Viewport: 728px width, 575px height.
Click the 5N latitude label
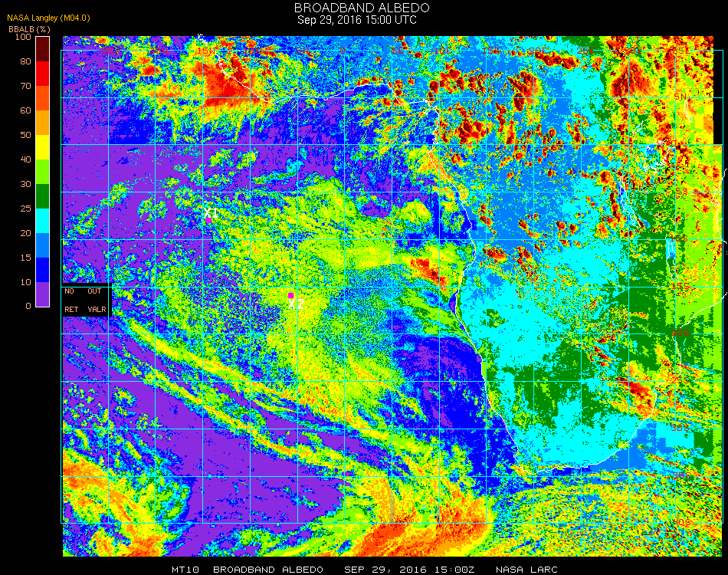[x=680, y=97]
